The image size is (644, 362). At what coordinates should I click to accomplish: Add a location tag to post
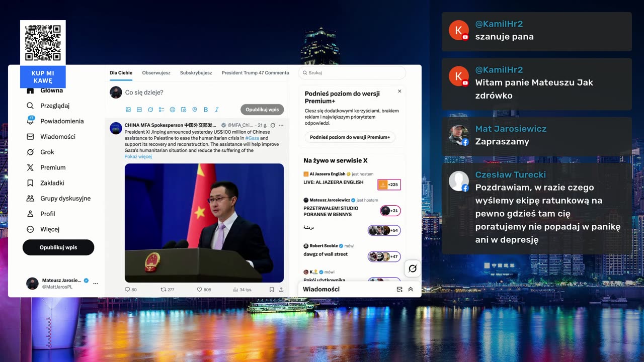195,110
